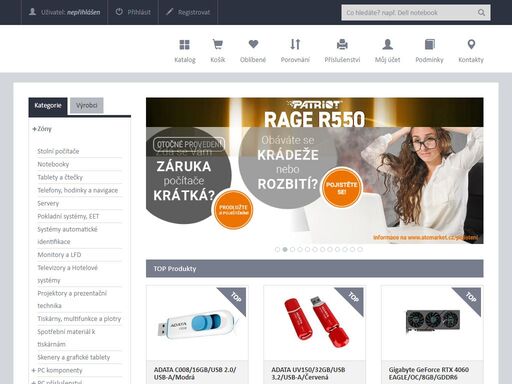
Task: Open the Kontakty location pin icon
Action: pos(471,44)
